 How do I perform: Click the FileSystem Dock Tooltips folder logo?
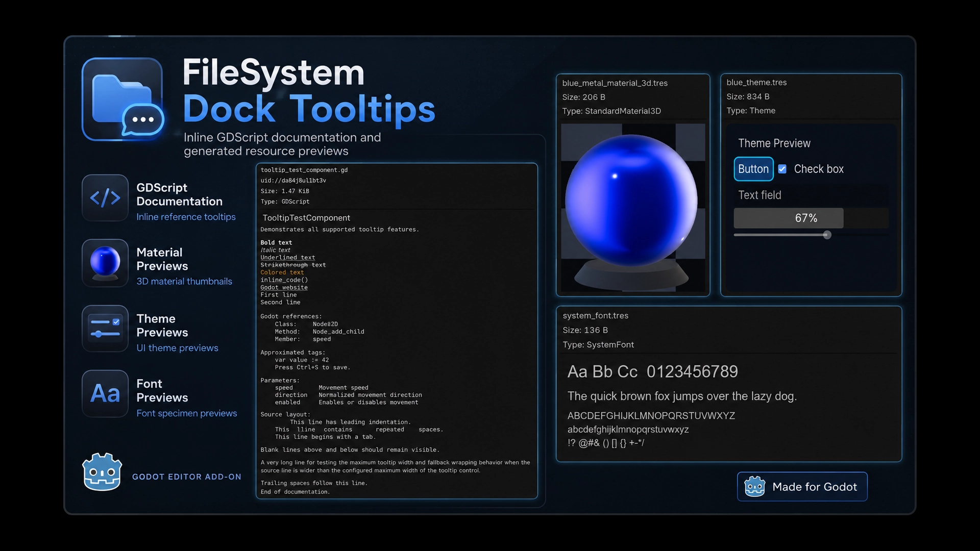pyautogui.click(x=122, y=99)
